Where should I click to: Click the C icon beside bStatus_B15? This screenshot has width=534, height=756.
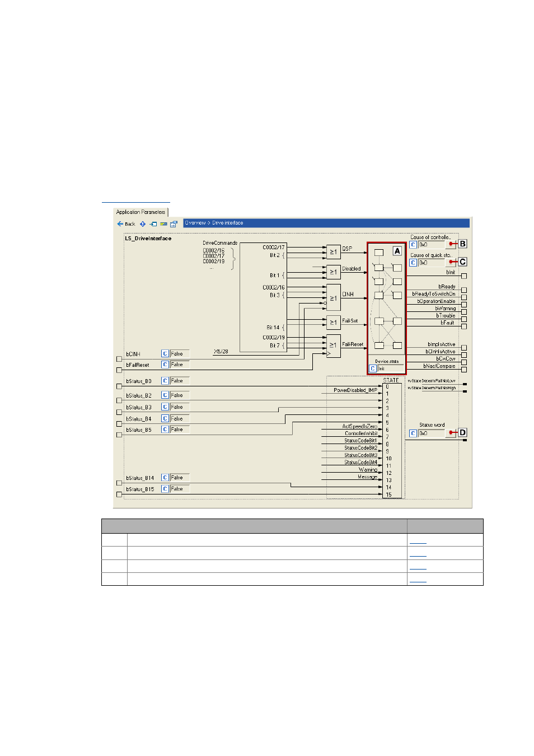(x=165, y=489)
